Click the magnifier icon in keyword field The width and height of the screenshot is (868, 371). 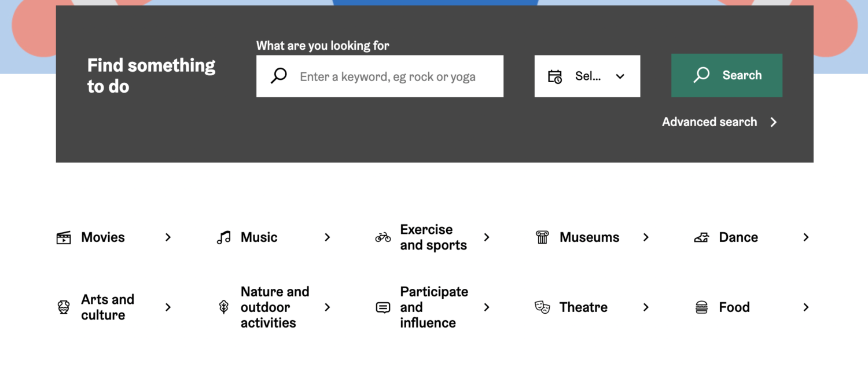pyautogui.click(x=279, y=76)
